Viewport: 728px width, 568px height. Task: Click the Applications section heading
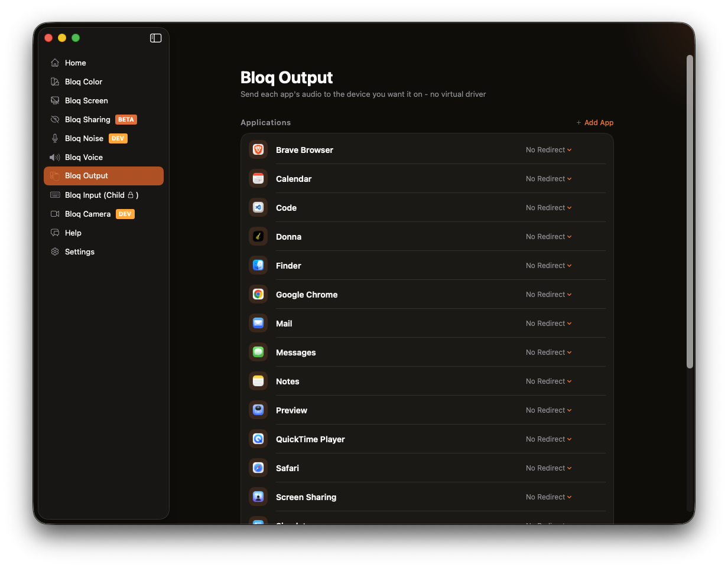click(265, 123)
